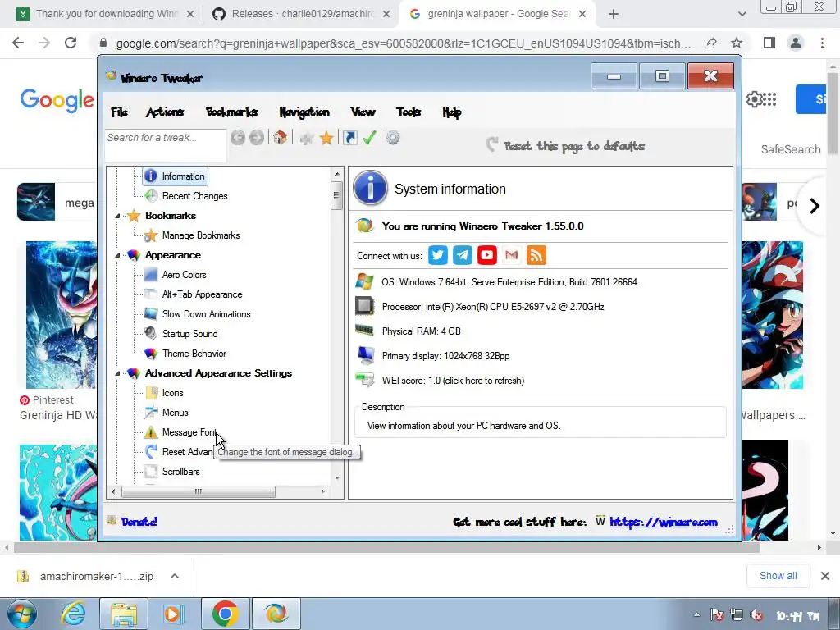Viewport: 840px width, 630px height.
Task: Click the green checkmark apply icon
Action: (369, 138)
